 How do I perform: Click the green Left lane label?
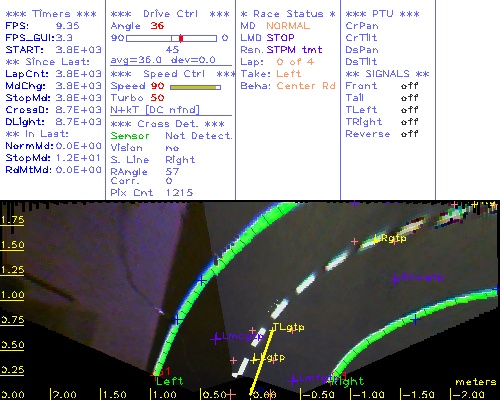click(169, 381)
